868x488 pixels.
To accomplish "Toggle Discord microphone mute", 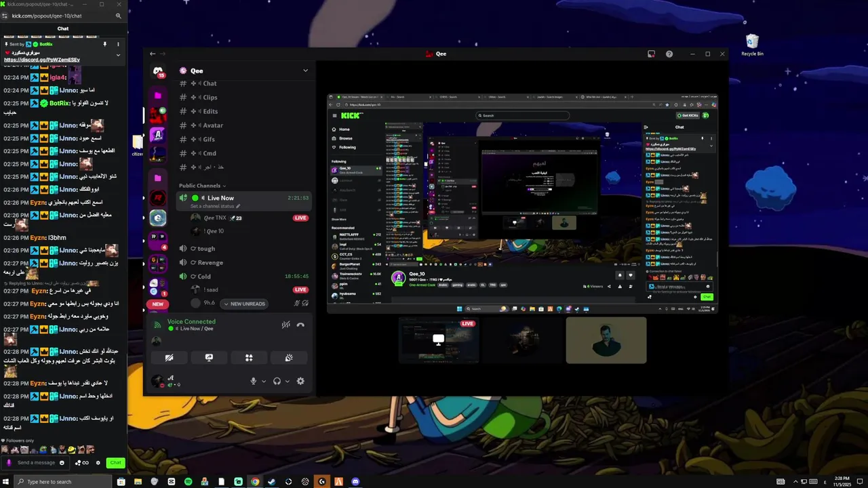I will coord(254,381).
